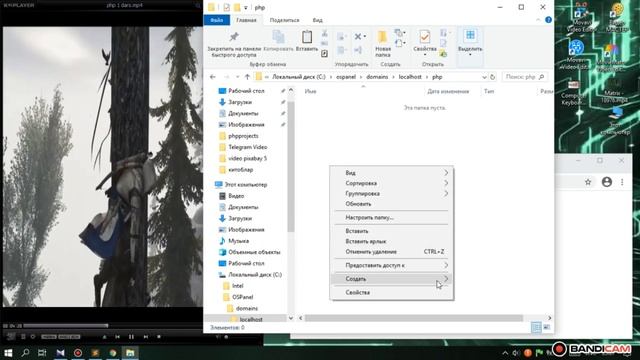Open the Файл ribbon tab

pyautogui.click(x=217, y=20)
